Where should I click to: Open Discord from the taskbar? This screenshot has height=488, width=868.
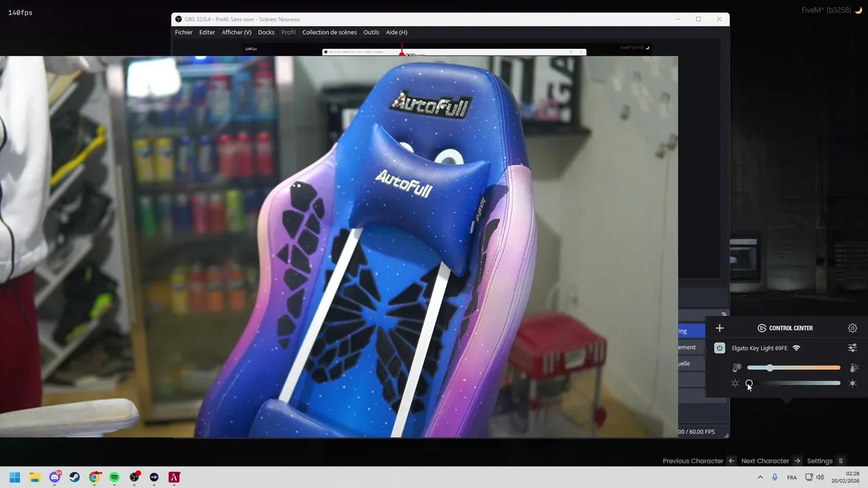pyautogui.click(x=55, y=477)
